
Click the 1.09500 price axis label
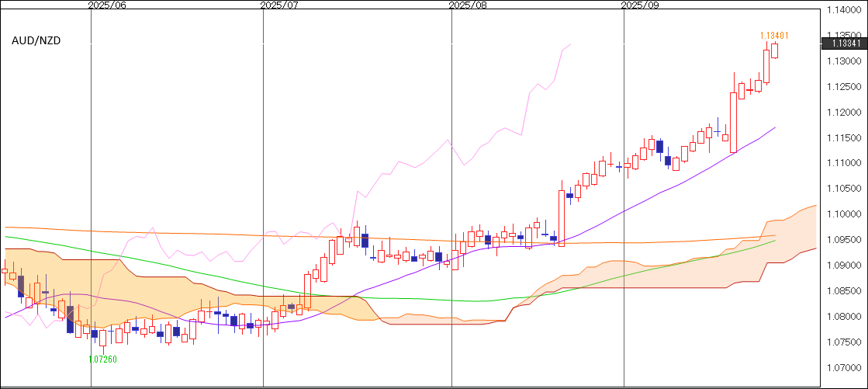tap(846, 240)
